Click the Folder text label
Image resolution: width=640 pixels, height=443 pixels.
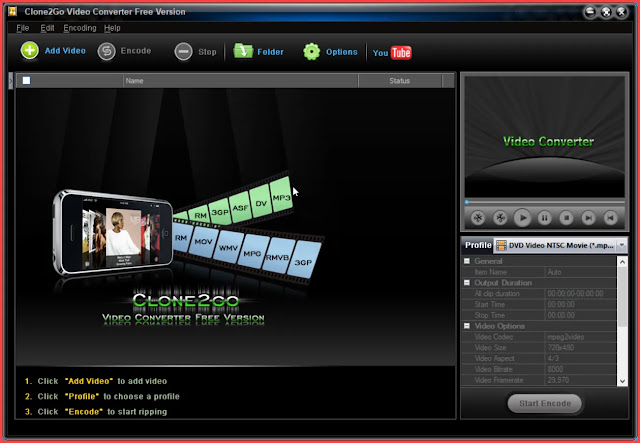click(x=270, y=52)
